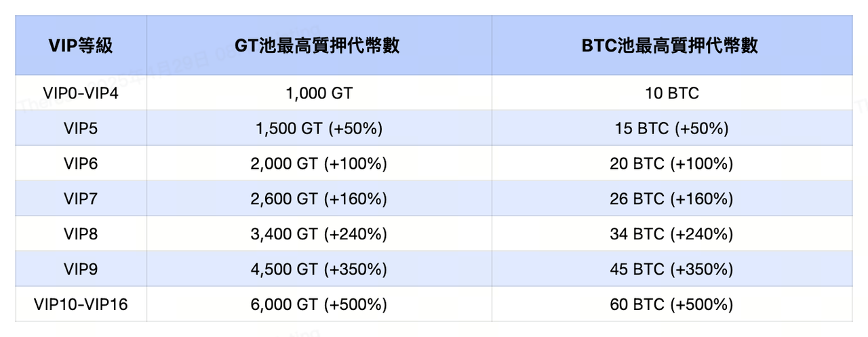Image resolution: width=868 pixels, height=337 pixels.
Task: Select the VIP0-VIP4 row label
Action: [81, 93]
